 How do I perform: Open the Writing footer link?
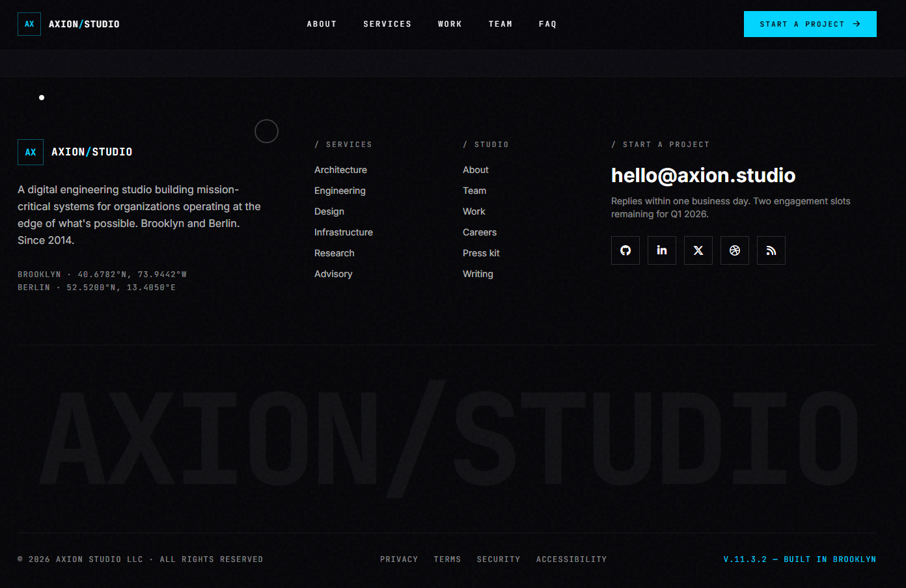point(478,274)
